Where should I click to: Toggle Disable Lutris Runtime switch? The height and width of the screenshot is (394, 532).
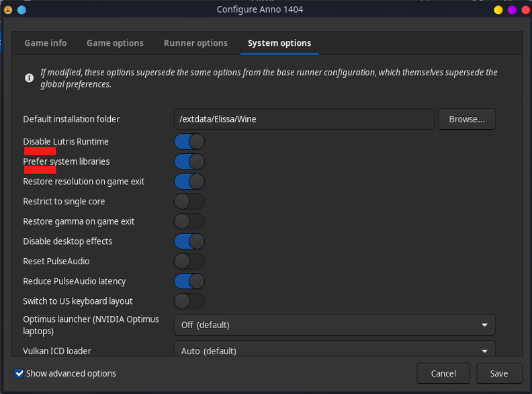(189, 142)
